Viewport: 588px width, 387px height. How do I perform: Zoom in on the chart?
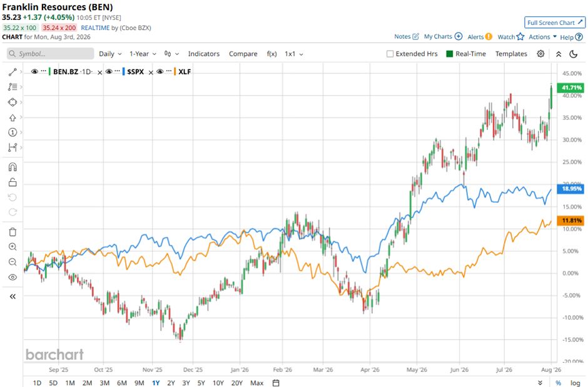click(x=13, y=247)
